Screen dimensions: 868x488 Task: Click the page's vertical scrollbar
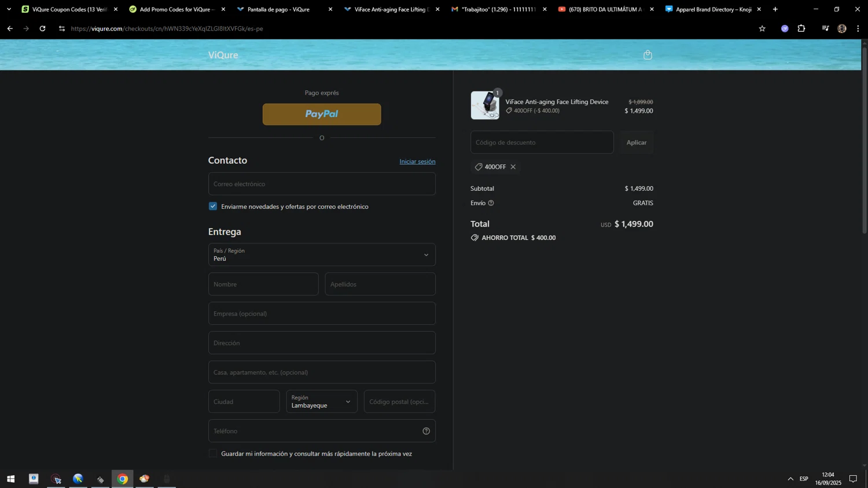[x=865, y=139]
